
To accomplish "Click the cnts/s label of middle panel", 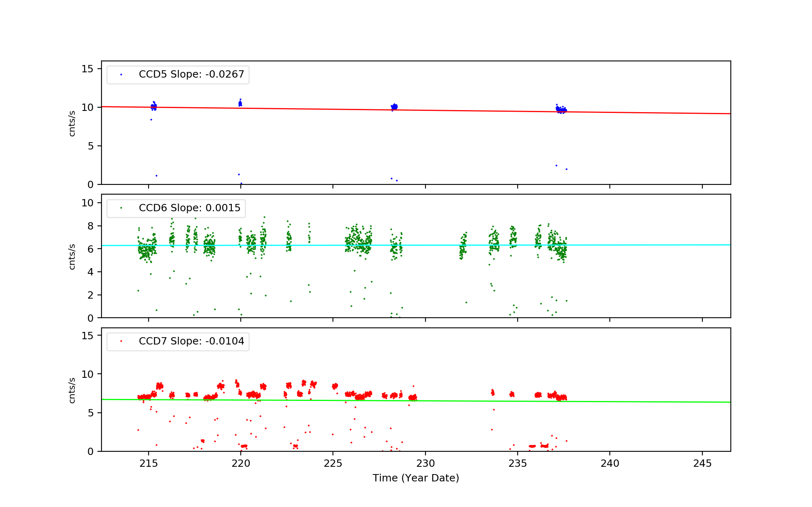I will (x=72, y=256).
